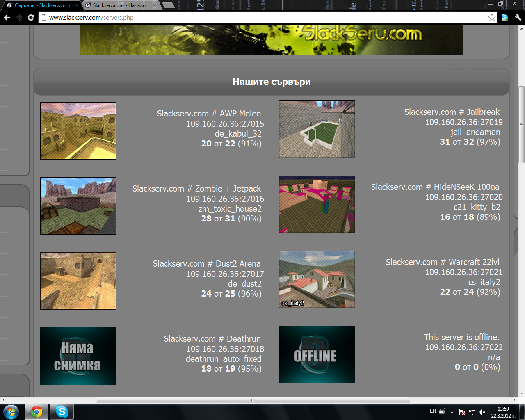
Task: Open a new tab button
Action: (x=168, y=5)
